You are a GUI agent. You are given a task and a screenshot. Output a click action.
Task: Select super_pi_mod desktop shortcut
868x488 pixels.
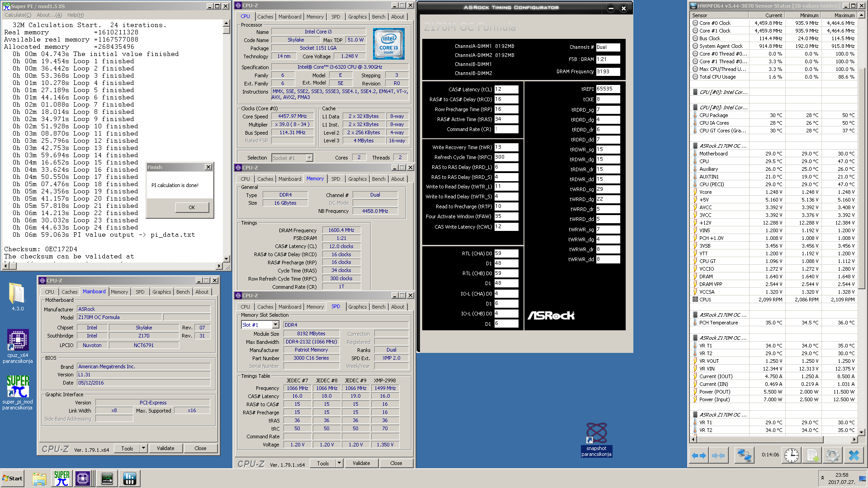coord(18,392)
